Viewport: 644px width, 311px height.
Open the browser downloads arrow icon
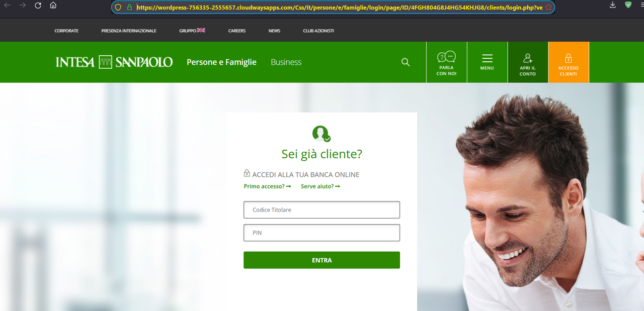pos(612,5)
